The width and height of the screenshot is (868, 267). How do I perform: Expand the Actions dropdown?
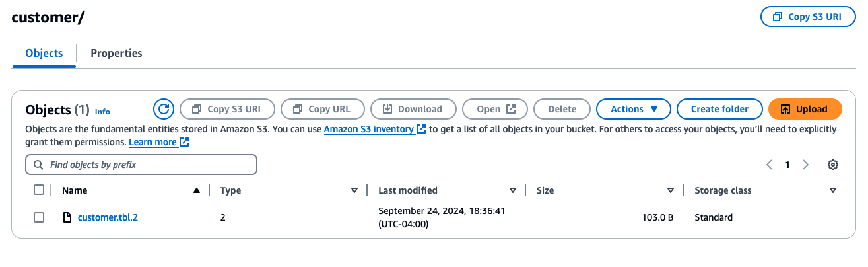tap(633, 109)
